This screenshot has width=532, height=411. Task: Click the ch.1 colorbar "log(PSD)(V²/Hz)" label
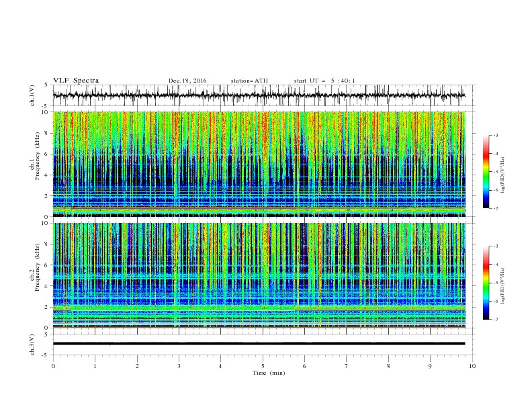click(x=503, y=175)
